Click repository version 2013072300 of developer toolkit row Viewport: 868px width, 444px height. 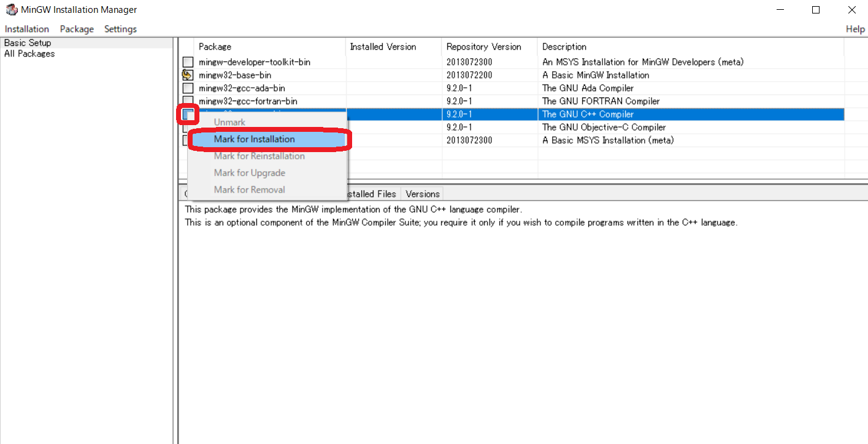tap(469, 62)
